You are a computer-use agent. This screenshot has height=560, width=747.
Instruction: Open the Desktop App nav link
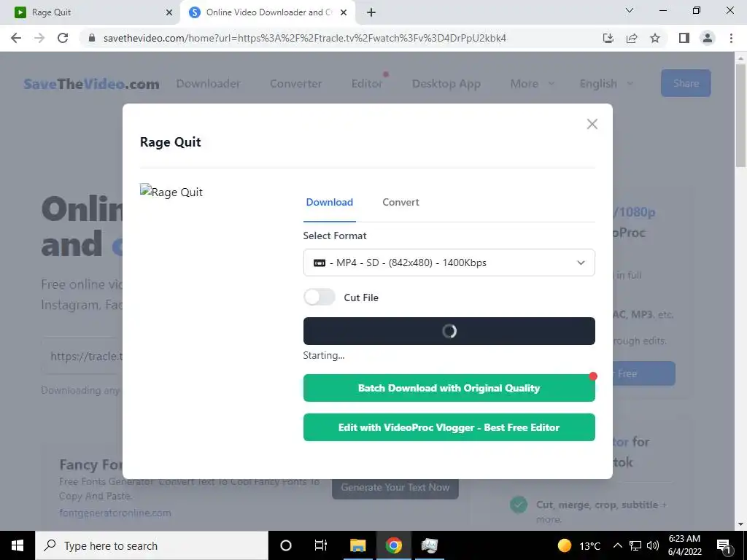[x=446, y=84]
